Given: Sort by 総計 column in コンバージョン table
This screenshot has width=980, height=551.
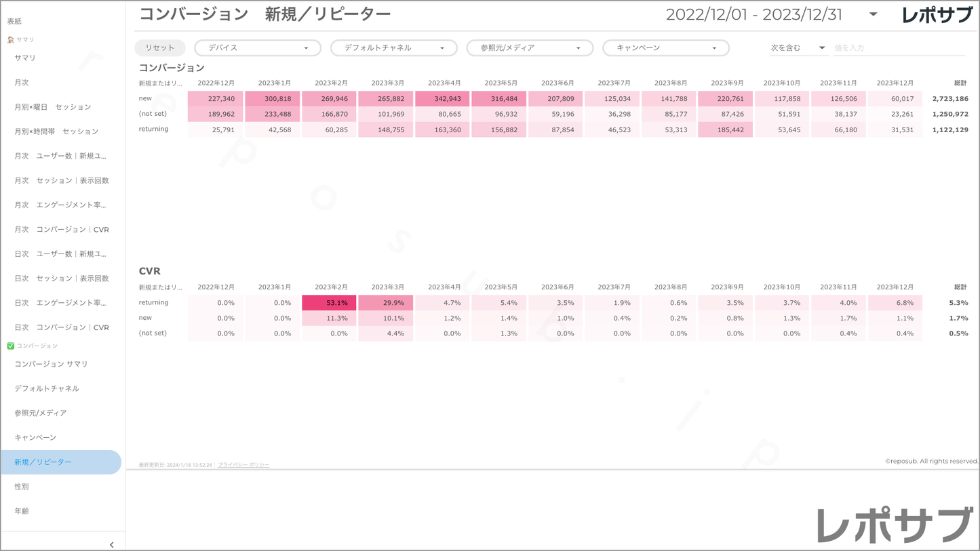Looking at the screenshot, I should click(x=960, y=83).
